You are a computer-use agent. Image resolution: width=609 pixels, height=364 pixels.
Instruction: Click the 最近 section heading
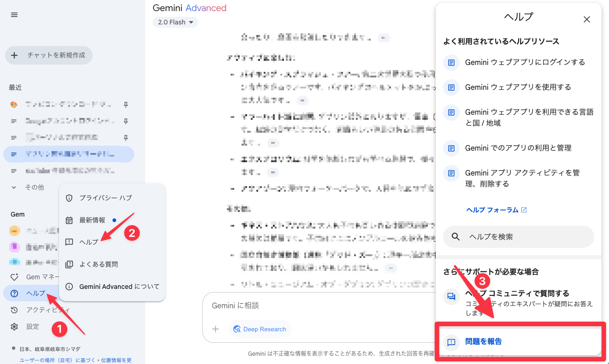pos(15,87)
